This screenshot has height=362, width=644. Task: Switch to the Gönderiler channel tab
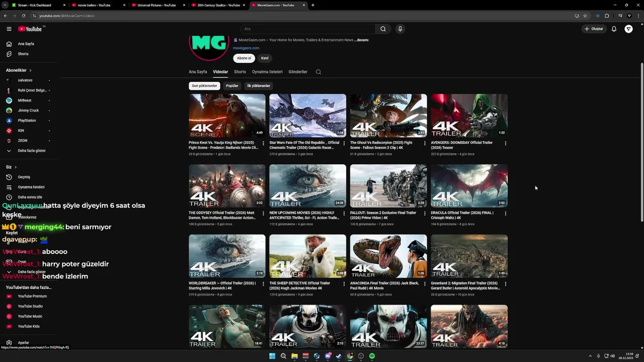click(x=298, y=72)
